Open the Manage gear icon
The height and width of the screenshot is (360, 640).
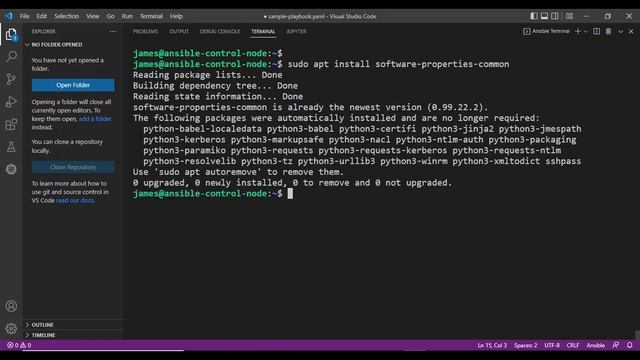[x=11, y=328]
